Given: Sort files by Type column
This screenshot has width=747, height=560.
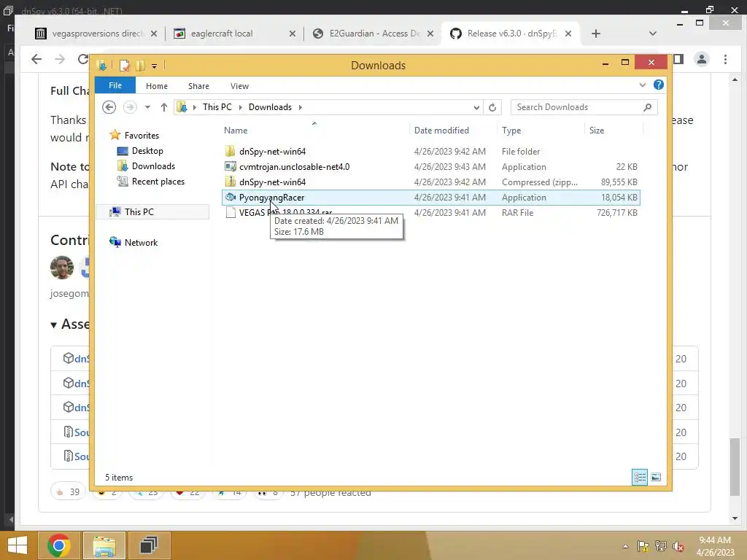Looking at the screenshot, I should [x=511, y=131].
